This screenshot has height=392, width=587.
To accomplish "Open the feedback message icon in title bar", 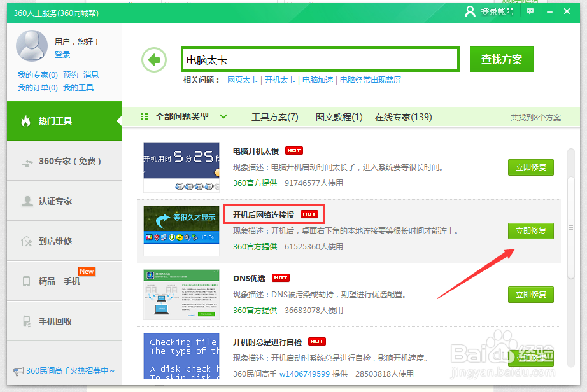I will [x=530, y=11].
